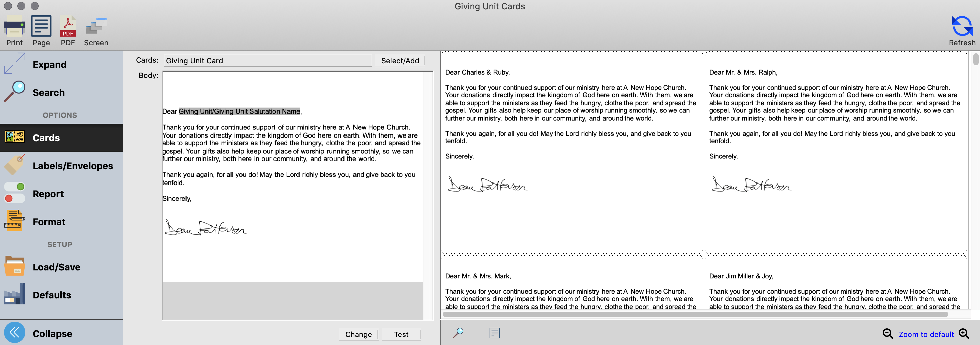
Task: Click the magnifier icon below preview
Action: [458, 333]
